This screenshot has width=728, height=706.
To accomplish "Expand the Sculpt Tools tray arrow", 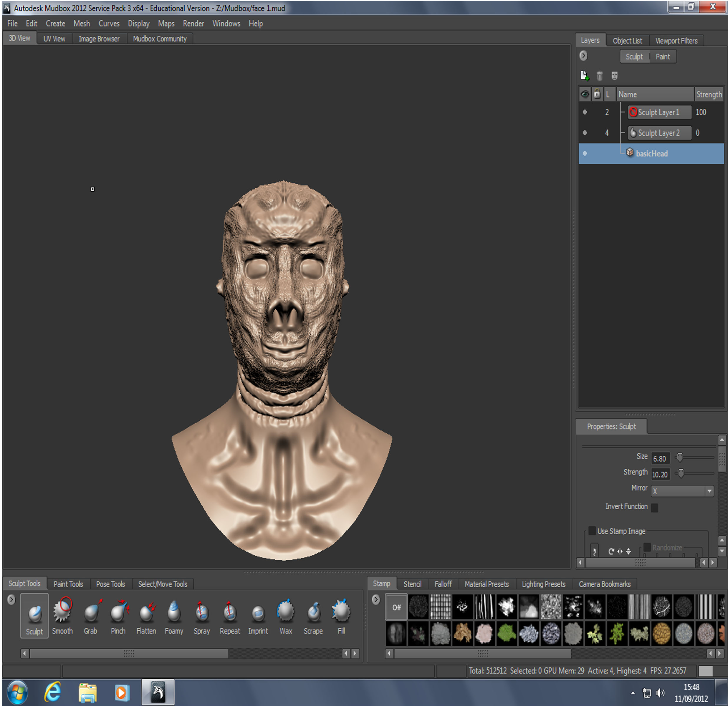I will (11, 599).
